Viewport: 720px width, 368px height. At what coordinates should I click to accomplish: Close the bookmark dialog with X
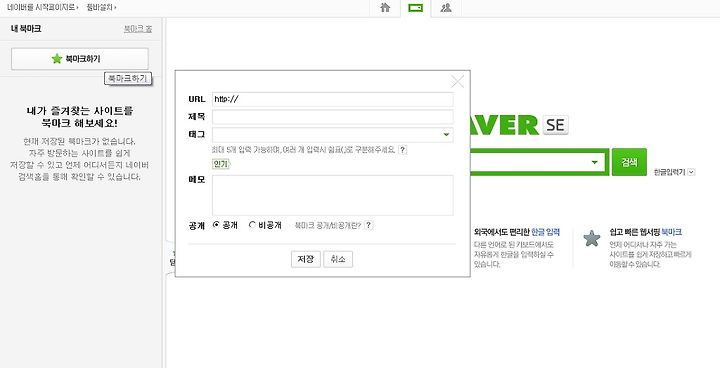457,81
